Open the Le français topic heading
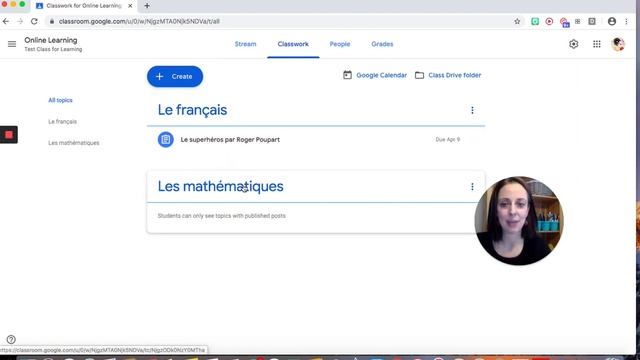 pos(192,110)
